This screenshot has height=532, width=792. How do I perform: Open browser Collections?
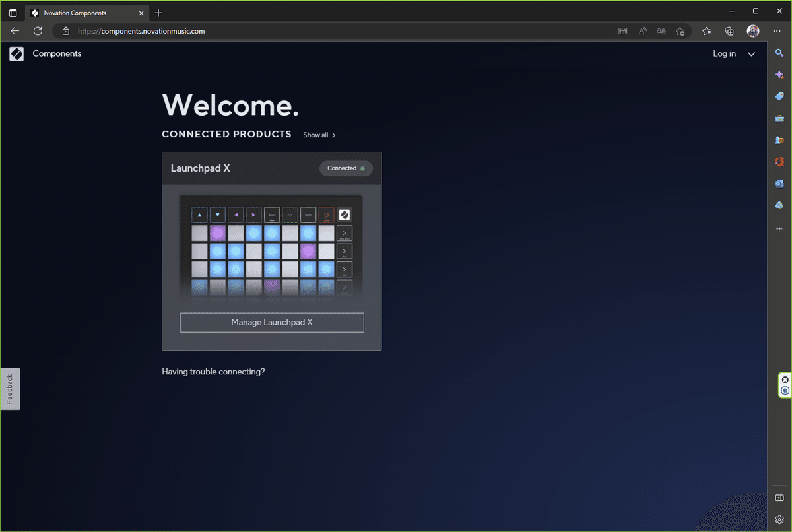[x=729, y=31]
